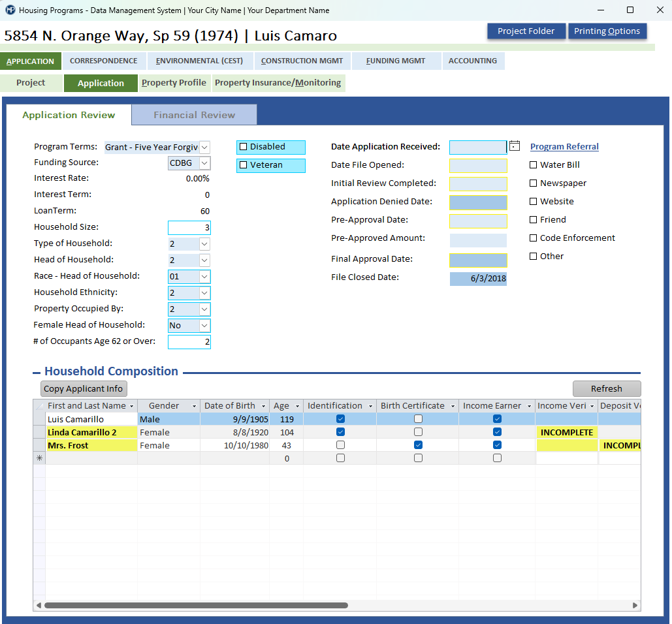Open the calendar date picker icon
Screen dimensions: 672x624
515,146
